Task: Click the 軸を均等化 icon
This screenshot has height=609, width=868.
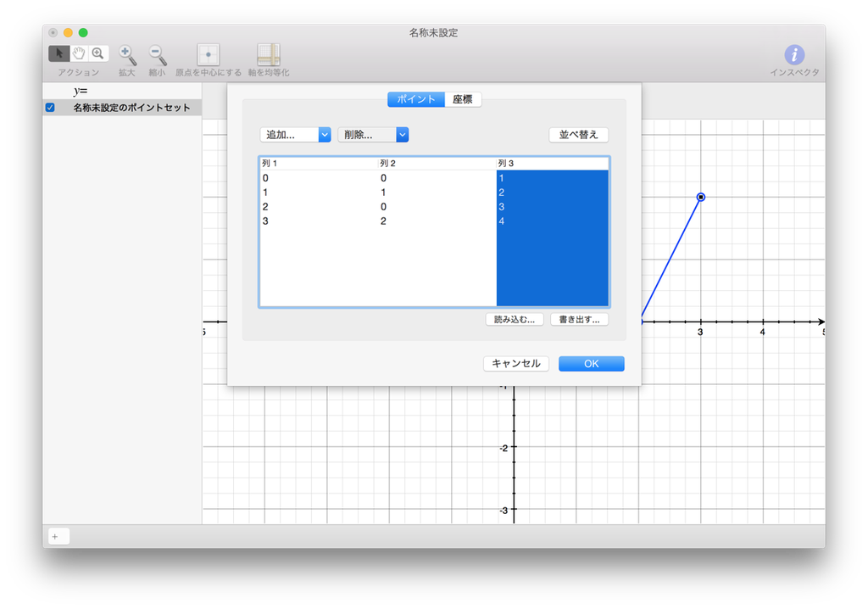Action: click(268, 53)
